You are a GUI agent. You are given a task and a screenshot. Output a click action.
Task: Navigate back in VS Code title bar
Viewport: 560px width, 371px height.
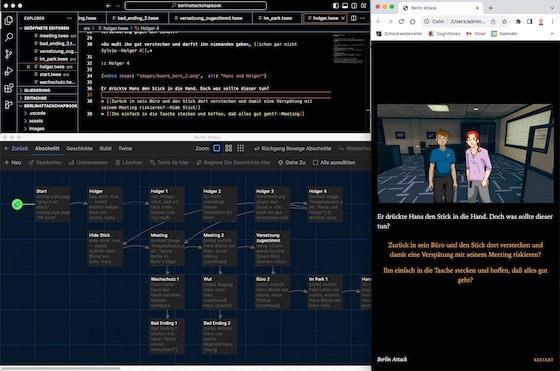pos(108,6)
